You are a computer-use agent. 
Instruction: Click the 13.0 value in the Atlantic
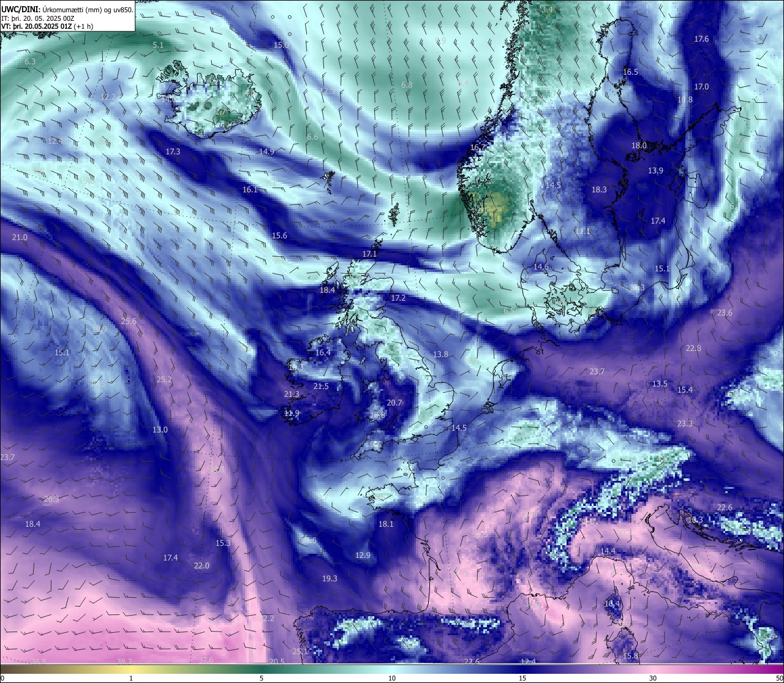pos(160,430)
